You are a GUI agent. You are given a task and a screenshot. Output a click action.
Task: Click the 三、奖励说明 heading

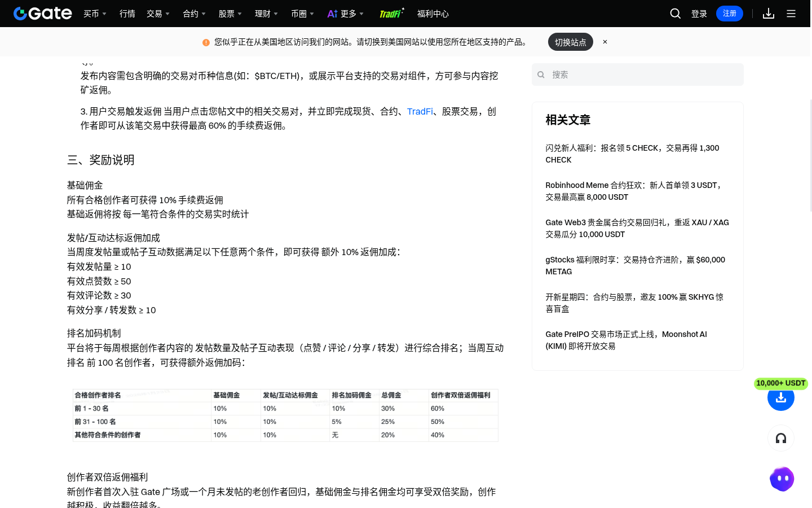[101, 160]
